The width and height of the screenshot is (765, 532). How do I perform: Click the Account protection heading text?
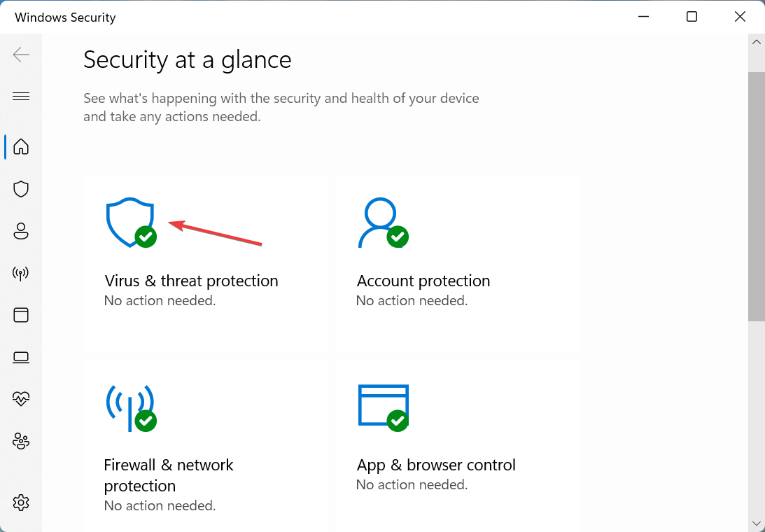pyautogui.click(x=423, y=281)
